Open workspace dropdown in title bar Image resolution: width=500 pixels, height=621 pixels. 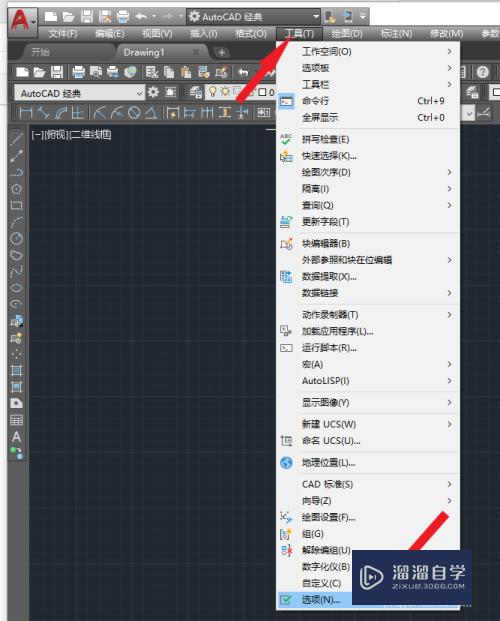254,17
